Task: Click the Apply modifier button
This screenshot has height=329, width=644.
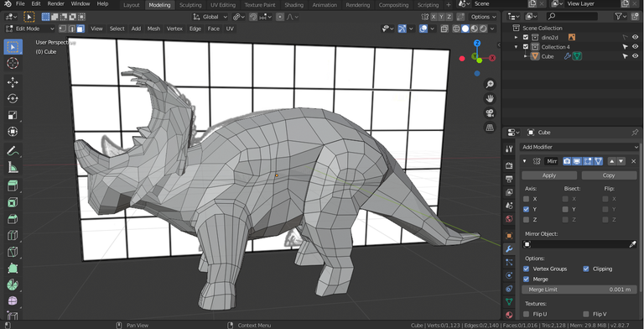Action: click(549, 175)
